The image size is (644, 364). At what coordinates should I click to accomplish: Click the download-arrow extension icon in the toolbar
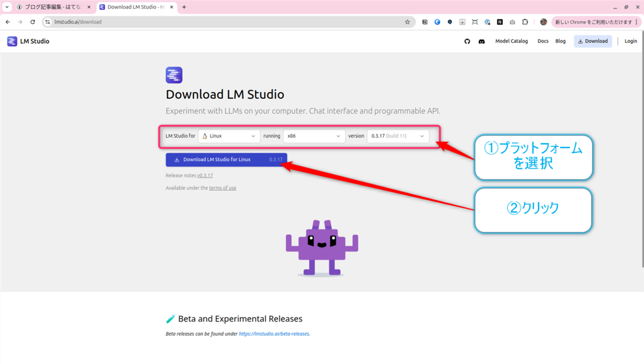tap(462, 22)
